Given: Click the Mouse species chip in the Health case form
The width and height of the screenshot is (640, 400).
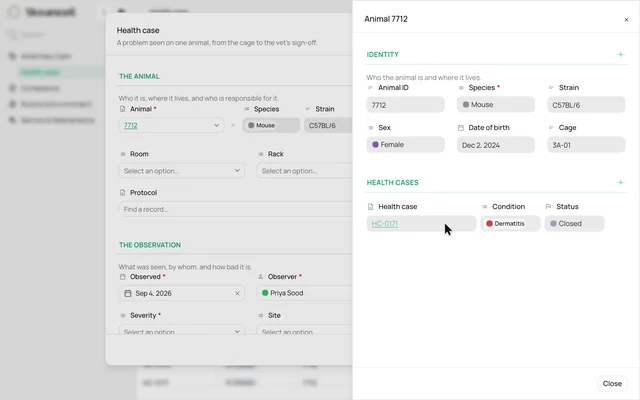Looking at the screenshot, I should (262, 125).
